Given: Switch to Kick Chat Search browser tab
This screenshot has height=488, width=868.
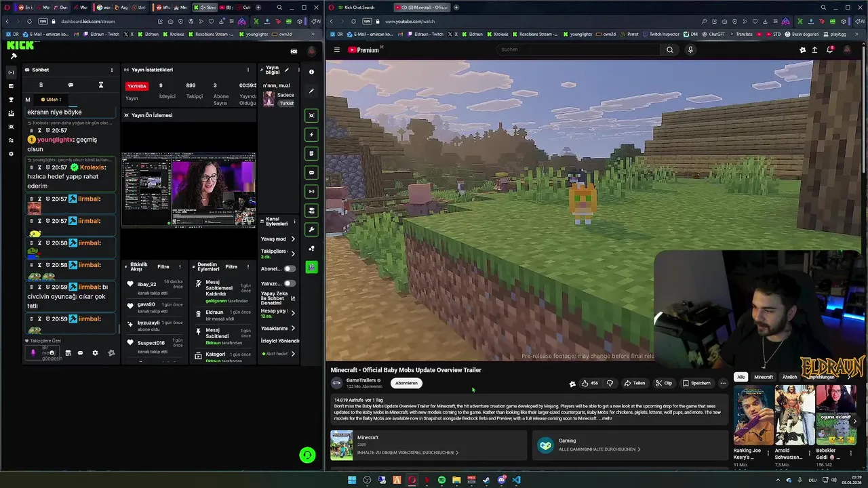Looking at the screenshot, I should click(359, 7).
